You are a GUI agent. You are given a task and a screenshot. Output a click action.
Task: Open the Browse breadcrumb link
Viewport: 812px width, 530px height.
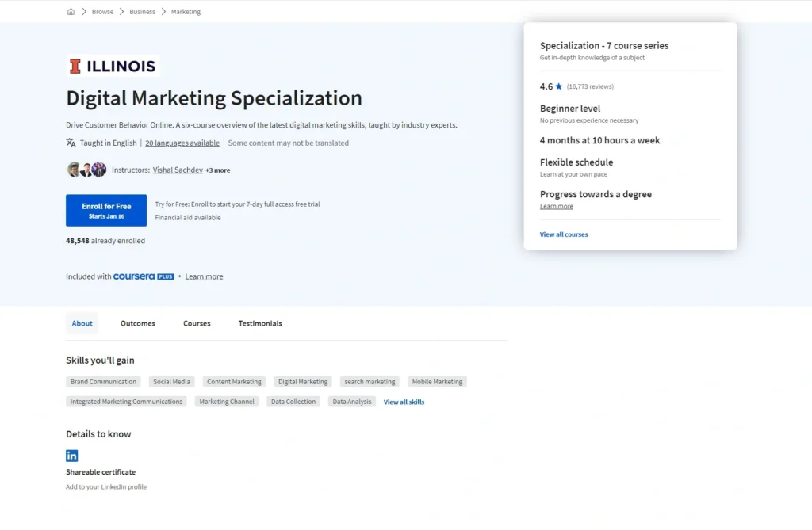[102, 11]
